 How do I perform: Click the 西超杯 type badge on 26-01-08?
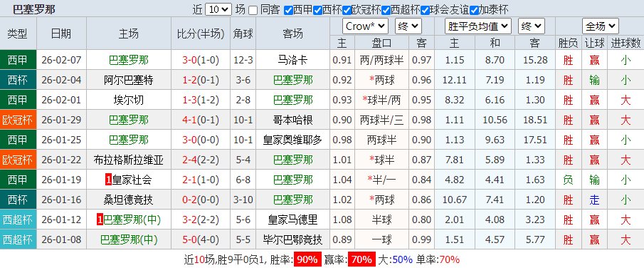tap(18, 239)
